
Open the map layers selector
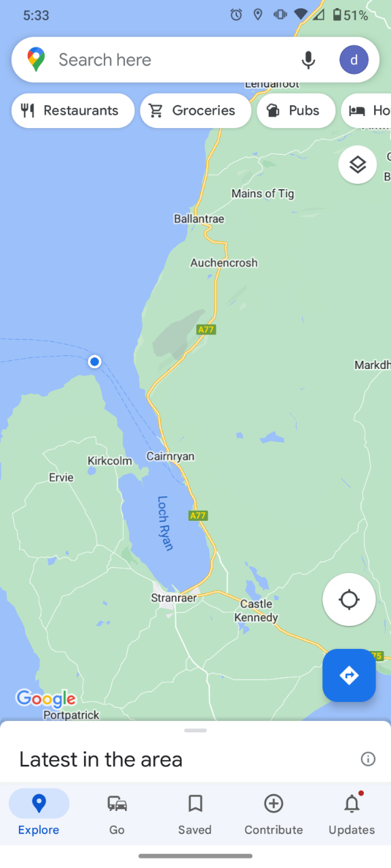coord(358,164)
